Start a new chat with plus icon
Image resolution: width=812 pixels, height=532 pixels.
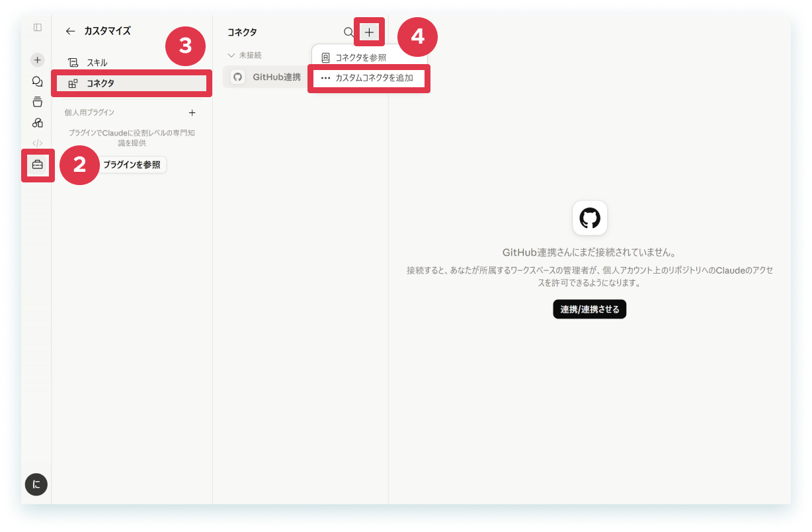pos(37,59)
